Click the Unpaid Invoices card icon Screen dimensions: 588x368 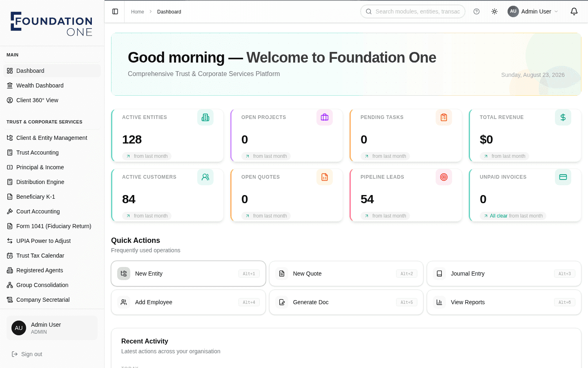click(x=563, y=177)
